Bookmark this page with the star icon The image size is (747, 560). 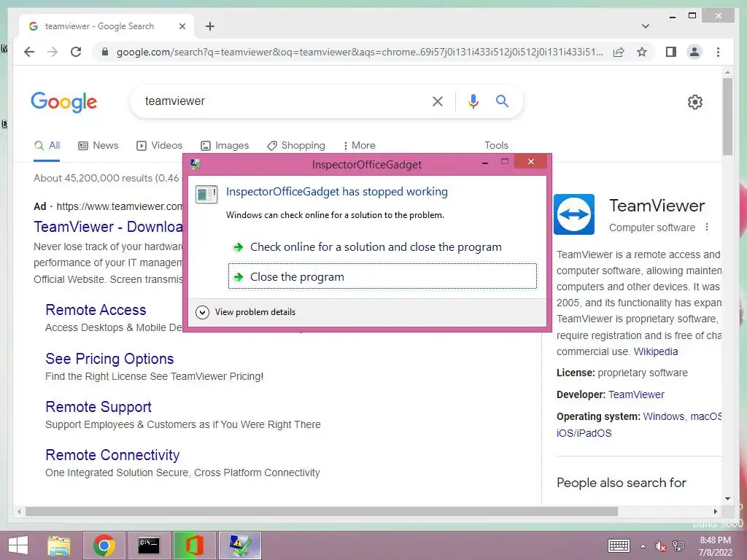(x=642, y=52)
